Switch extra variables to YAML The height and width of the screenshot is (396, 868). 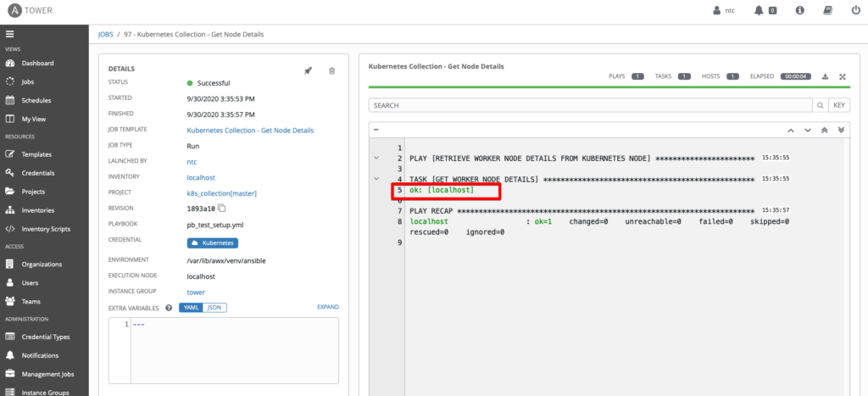(191, 307)
